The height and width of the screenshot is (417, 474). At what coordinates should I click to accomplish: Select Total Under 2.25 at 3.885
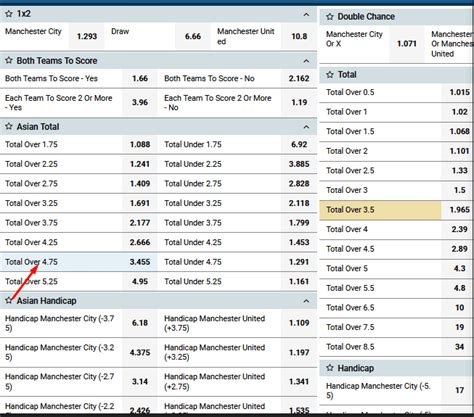pyautogui.click(x=299, y=164)
